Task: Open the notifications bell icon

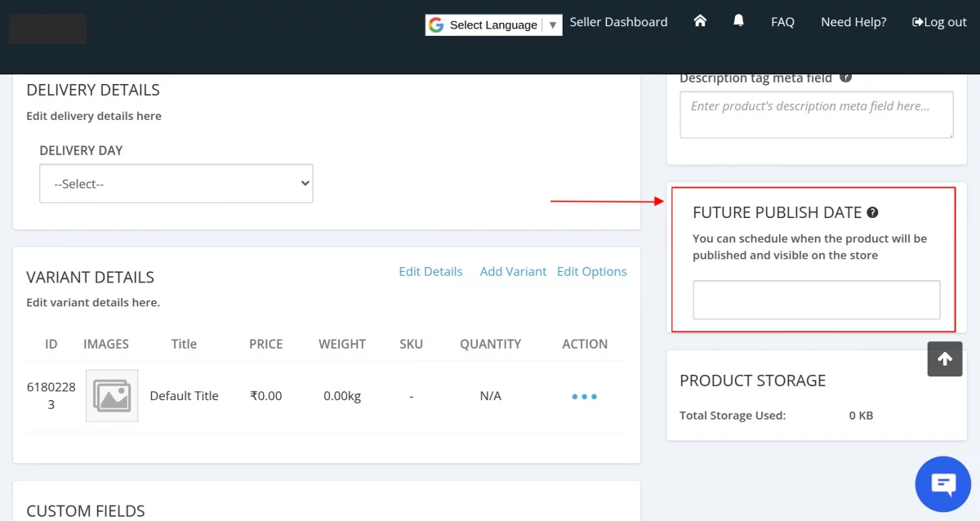Action: tap(738, 21)
